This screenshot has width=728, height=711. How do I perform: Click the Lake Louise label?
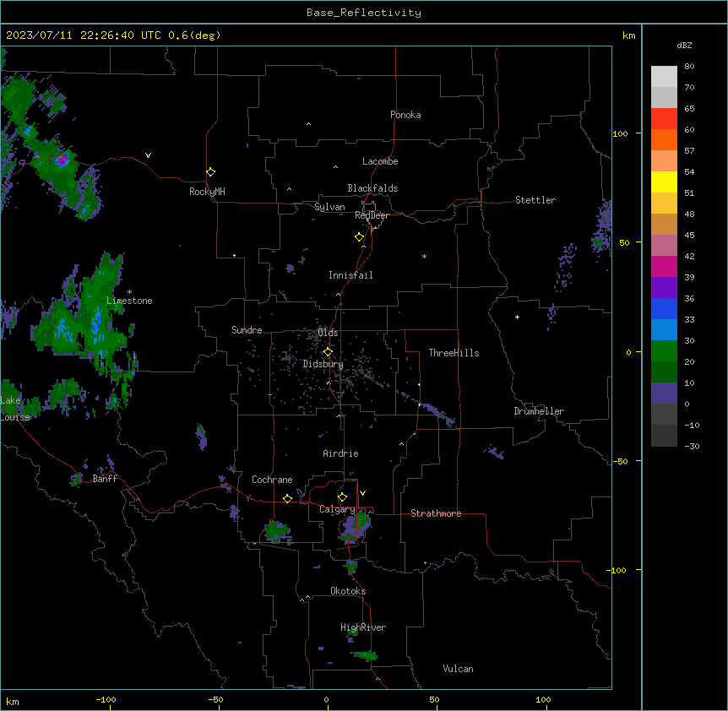(x=15, y=409)
